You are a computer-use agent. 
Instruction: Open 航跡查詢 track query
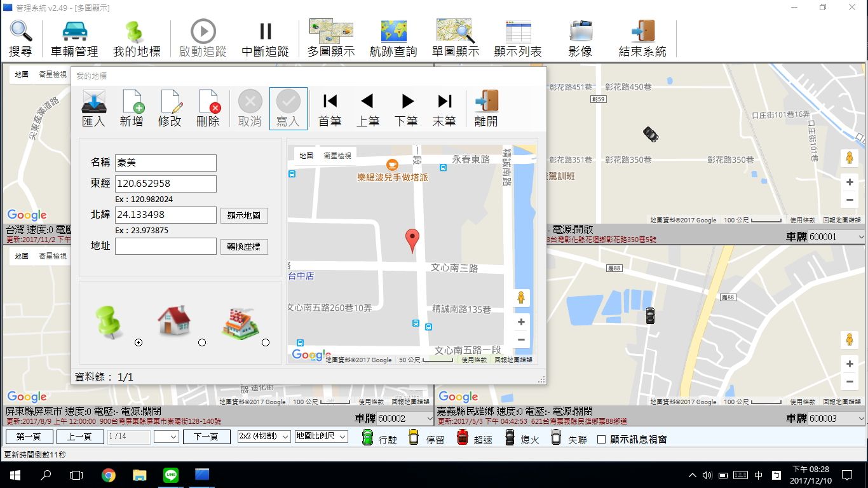coord(393,32)
